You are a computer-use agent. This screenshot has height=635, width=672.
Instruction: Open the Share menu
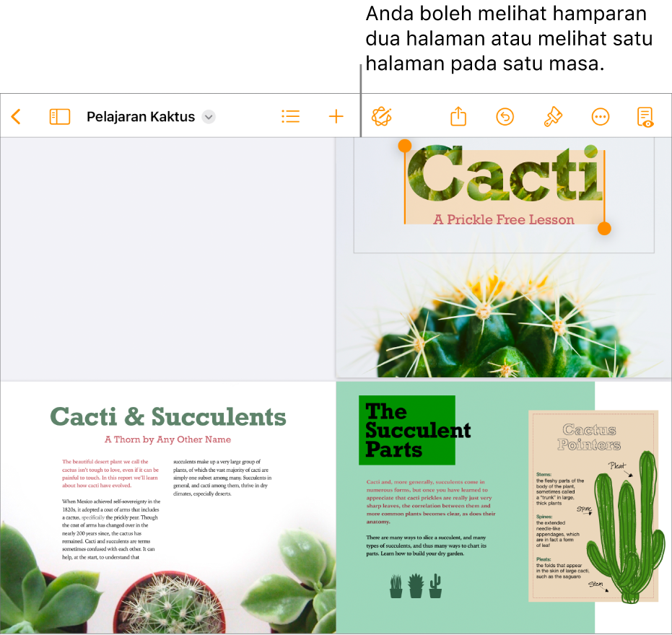[458, 116]
